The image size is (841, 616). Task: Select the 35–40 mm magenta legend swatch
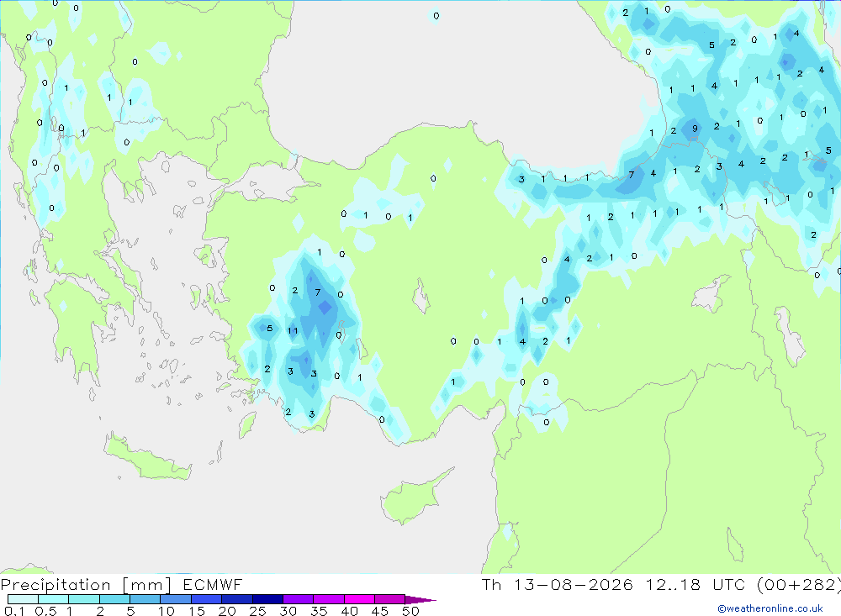pyautogui.click(x=329, y=599)
